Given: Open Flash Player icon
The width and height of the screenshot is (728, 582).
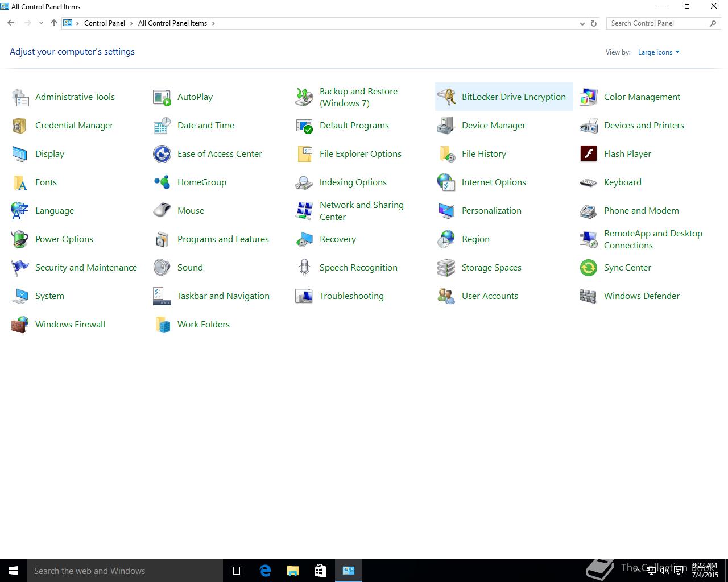Looking at the screenshot, I should (589, 154).
